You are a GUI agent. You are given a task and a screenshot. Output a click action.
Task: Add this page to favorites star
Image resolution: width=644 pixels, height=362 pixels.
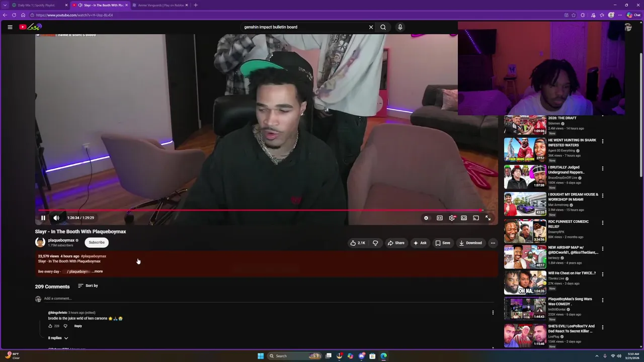point(574,15)
